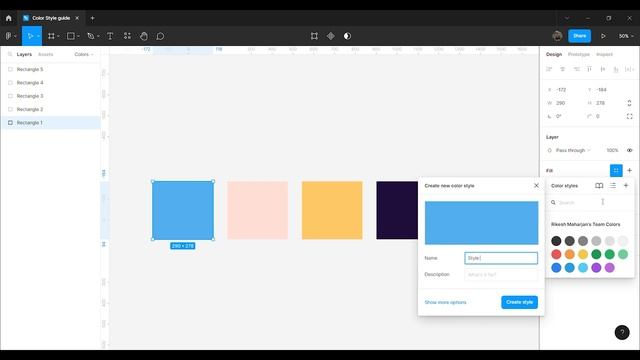The height and width of the screenshot is (360, 640).
Task: Open the 50% zoom dropdown
Action: click(626, 36)
